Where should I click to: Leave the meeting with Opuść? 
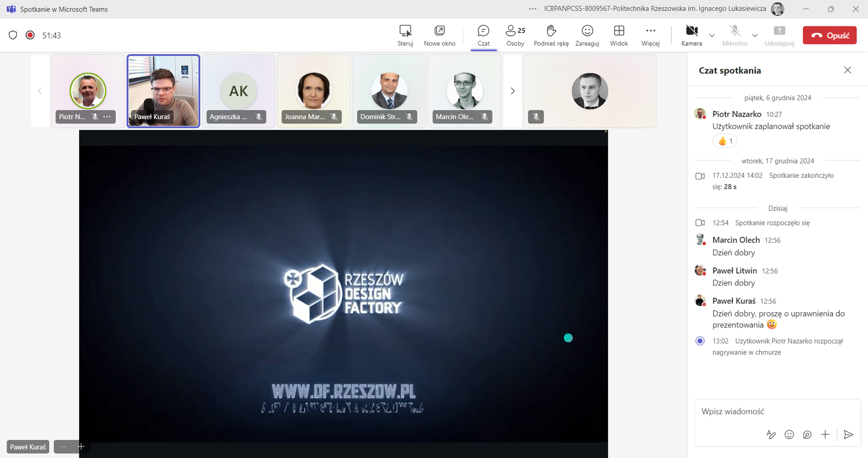coord(829,35)
